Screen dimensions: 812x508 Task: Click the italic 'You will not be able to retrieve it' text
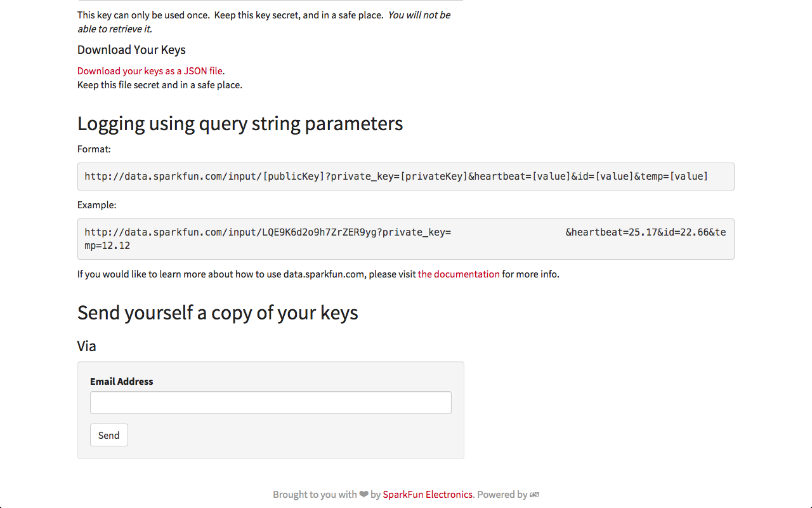pyautogui.click(x=419, y=15)
